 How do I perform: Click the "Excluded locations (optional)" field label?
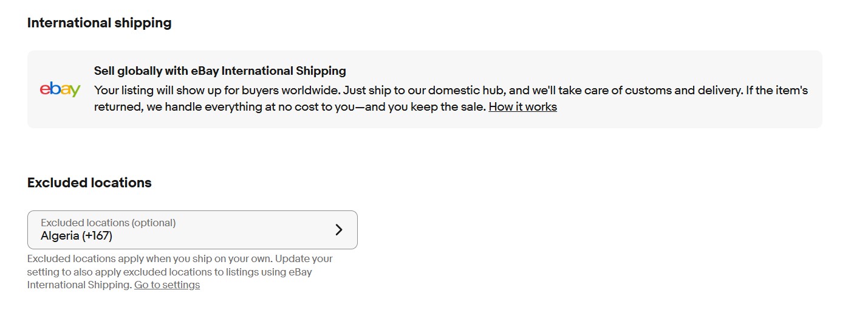click(x=108, y=223)
